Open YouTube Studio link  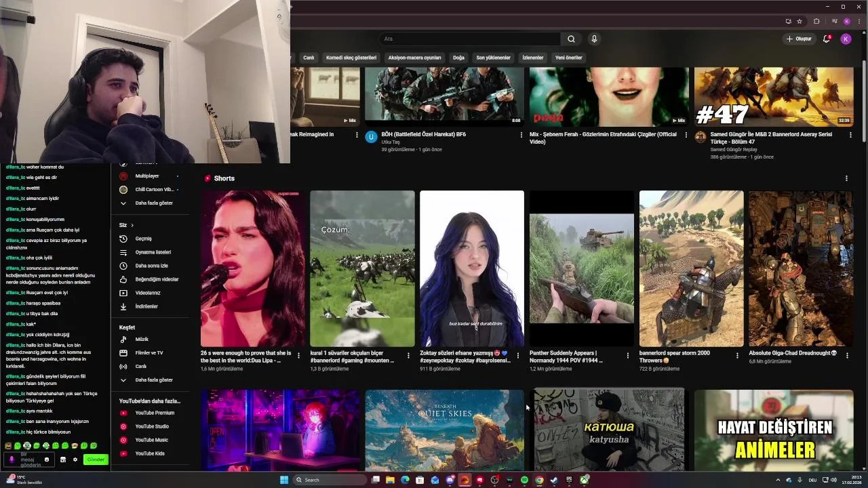click(x=151, y=426)
